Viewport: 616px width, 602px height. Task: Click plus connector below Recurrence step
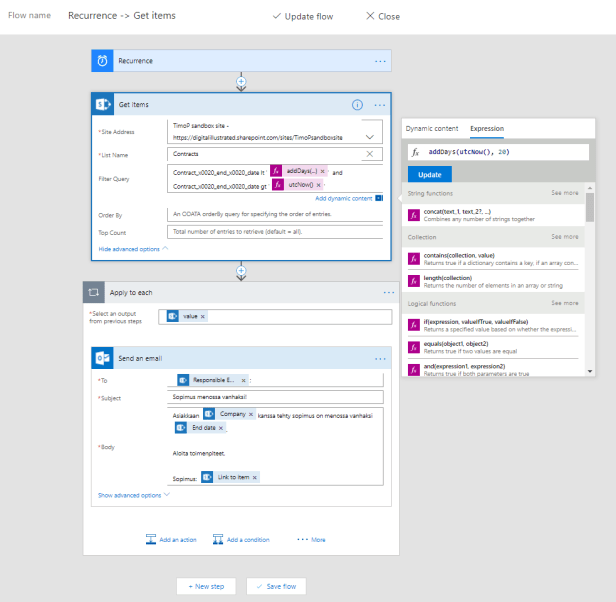[240, 81]
